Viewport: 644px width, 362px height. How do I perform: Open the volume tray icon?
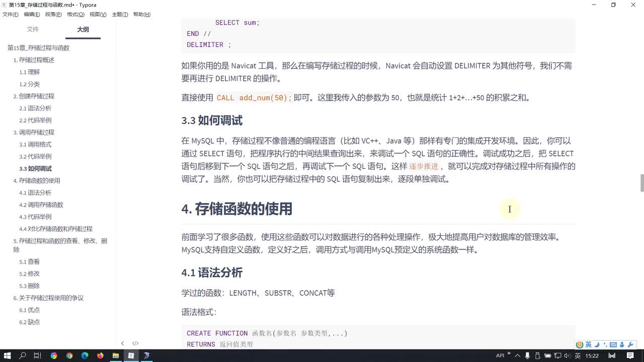[x=568, y=355]
